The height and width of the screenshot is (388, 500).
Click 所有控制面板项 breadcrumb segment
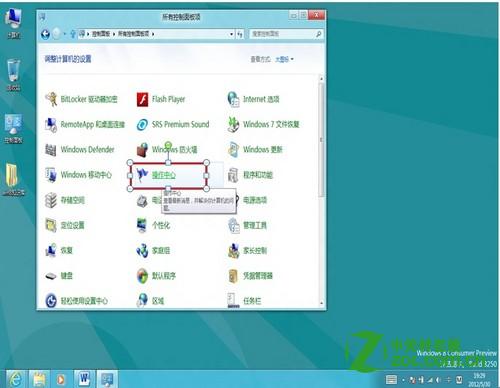pos(133,34)
